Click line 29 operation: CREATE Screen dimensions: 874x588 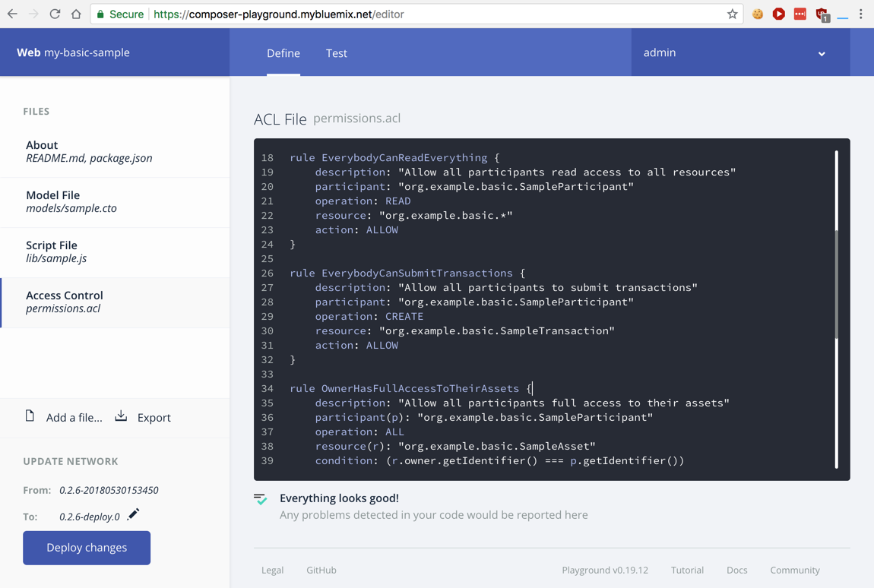tap(369, 316)
